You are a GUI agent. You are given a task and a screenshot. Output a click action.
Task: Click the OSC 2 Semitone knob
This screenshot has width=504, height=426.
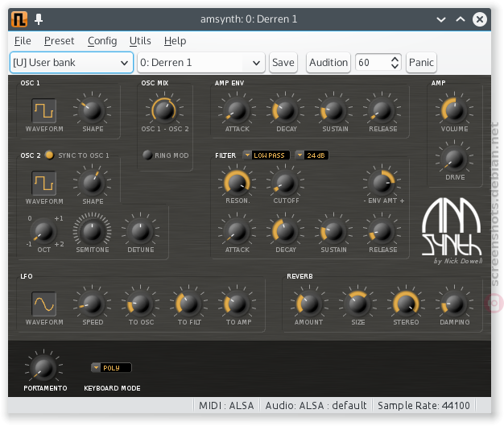coord(93,231)
